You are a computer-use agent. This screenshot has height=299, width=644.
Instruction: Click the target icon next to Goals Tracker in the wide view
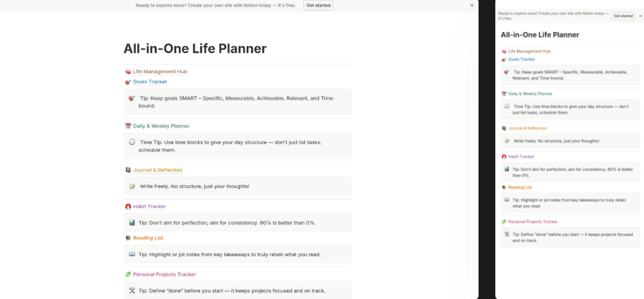(x=128, y=82)
